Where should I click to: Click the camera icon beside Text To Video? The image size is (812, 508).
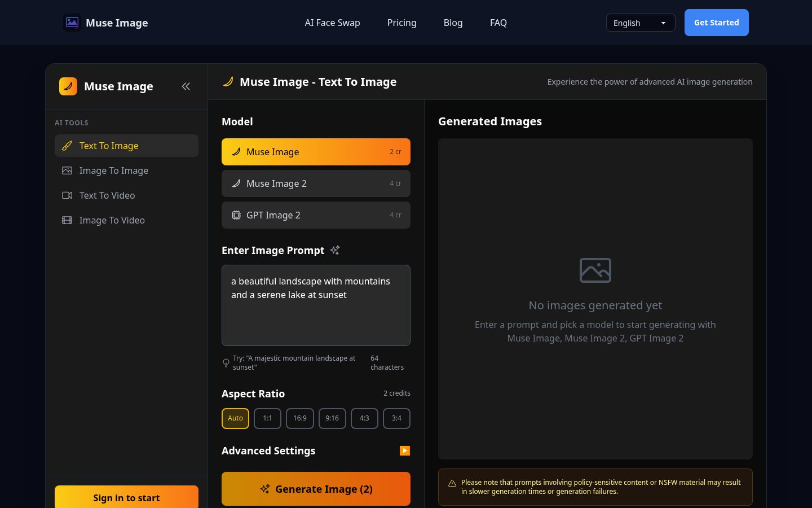click(x=67, y=195)
